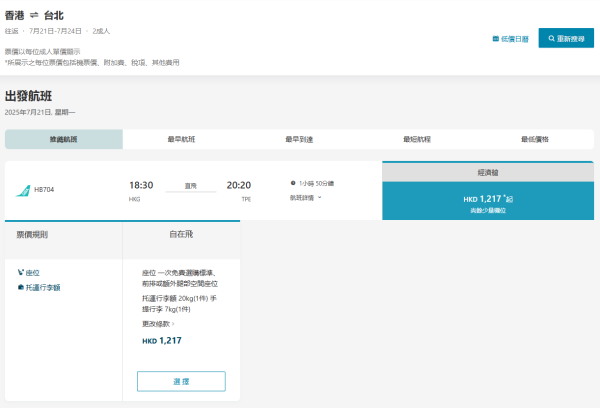Click the 托運行李額 baggage allowance link
The width and height of the screenshot is (600, 408).
[x=43, y=287]
